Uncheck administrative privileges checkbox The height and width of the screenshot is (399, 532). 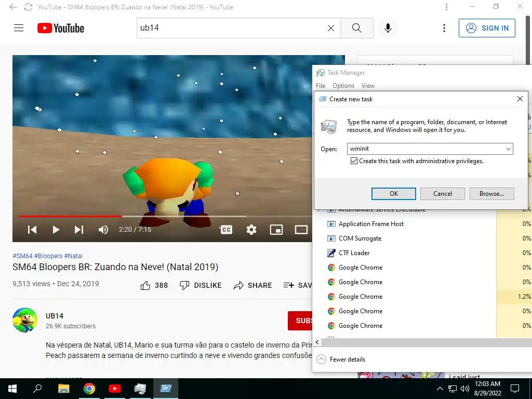[x=354, y=161]
